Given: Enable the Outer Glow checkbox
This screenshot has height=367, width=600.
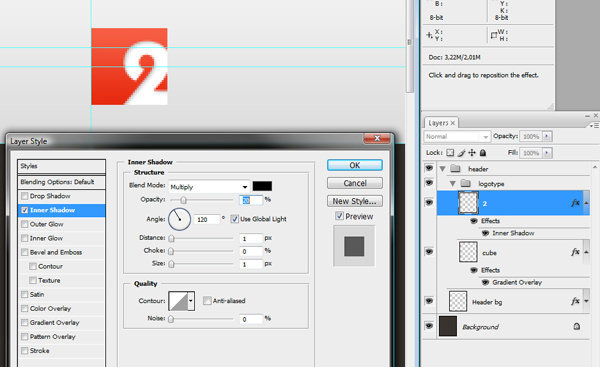Looking at the screenshot, I should click(24, 224).
